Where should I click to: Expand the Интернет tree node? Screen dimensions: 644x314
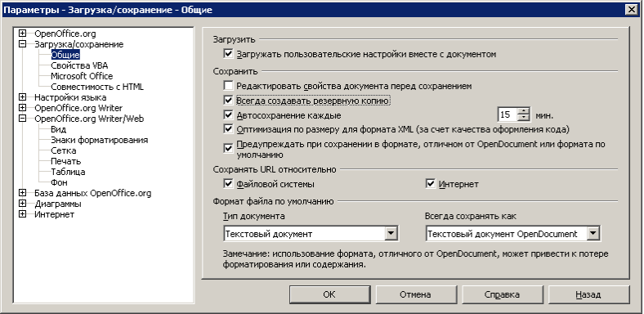22,214
